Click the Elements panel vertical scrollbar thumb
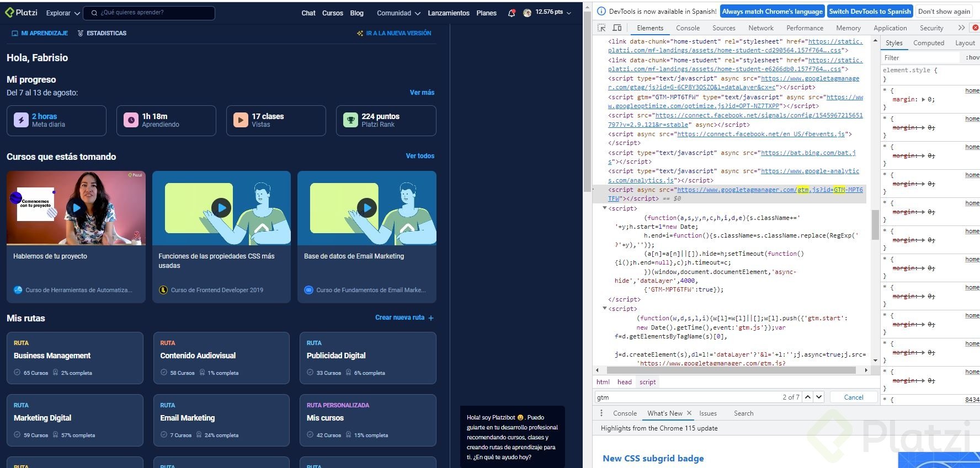 [x=875, y=224]
